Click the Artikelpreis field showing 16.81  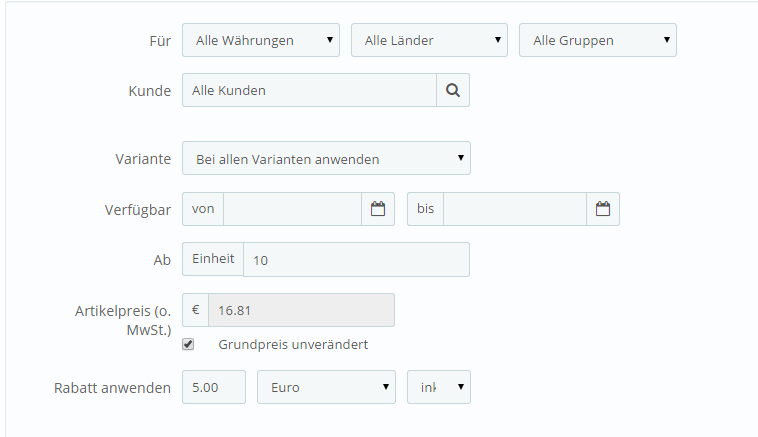click(301, 310)
